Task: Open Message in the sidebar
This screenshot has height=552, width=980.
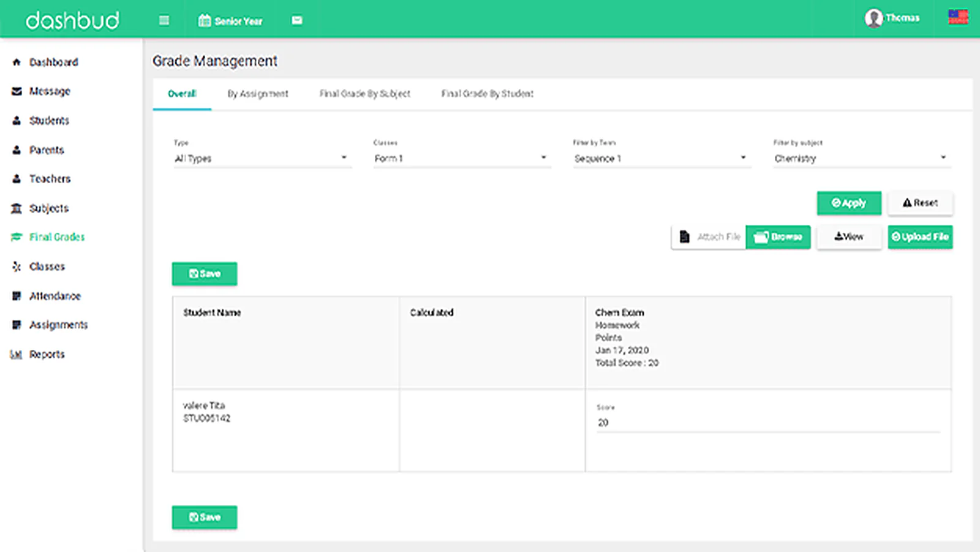Action: [x=50, y=91]
